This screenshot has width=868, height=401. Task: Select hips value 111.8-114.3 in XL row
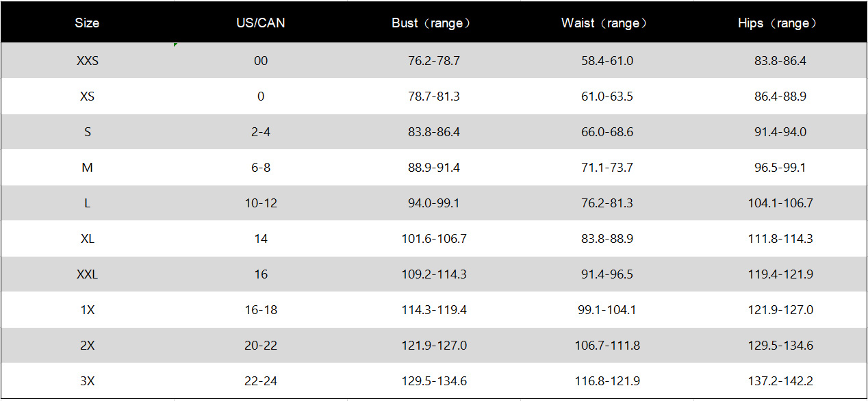click(x=780, y=239)
